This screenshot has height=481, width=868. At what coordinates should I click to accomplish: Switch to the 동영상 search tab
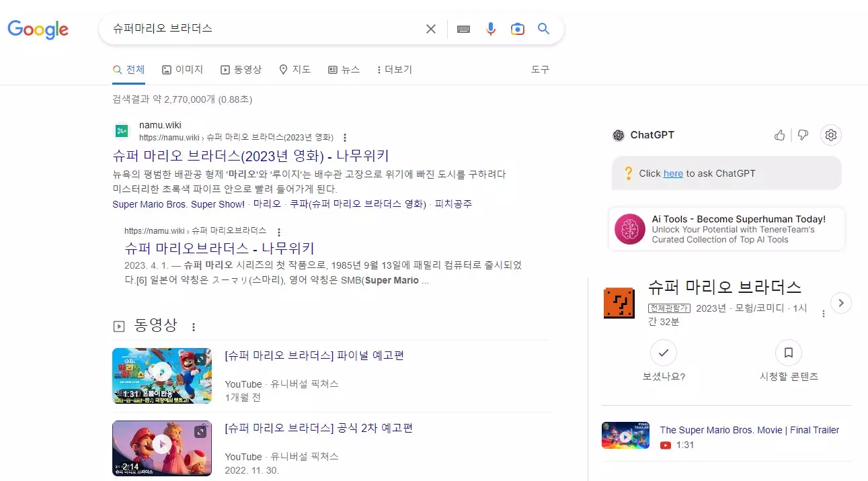(241, 69)
